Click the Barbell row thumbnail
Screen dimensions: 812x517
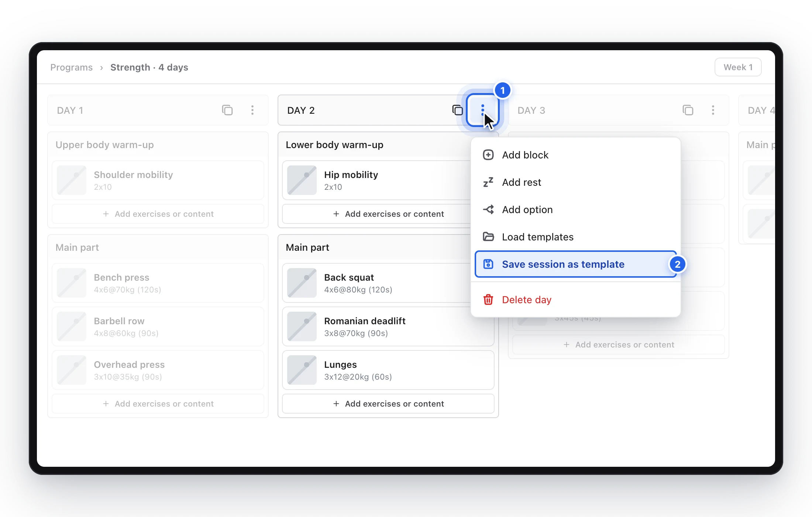pyautogui.click(x=72, y=326)
